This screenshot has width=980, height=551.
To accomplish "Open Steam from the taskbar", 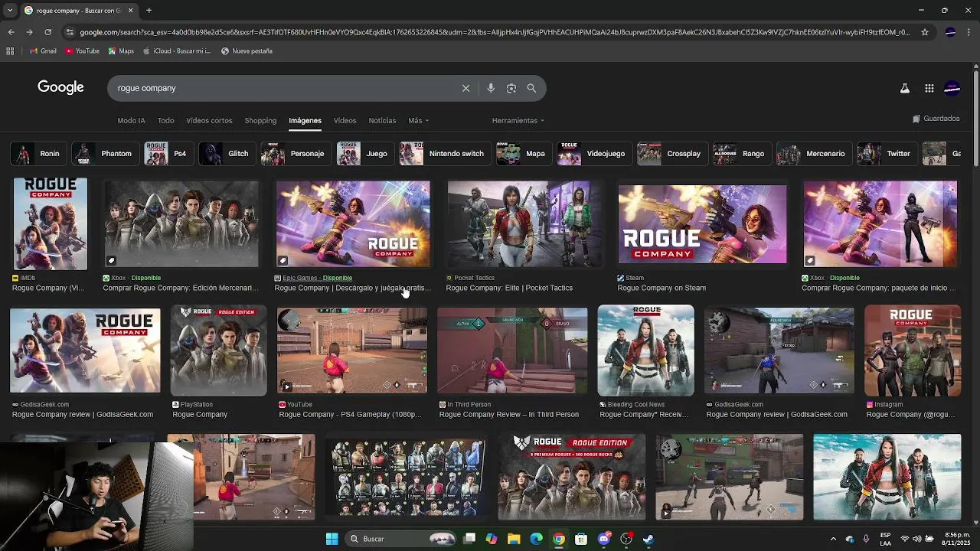I will (648, 539).
